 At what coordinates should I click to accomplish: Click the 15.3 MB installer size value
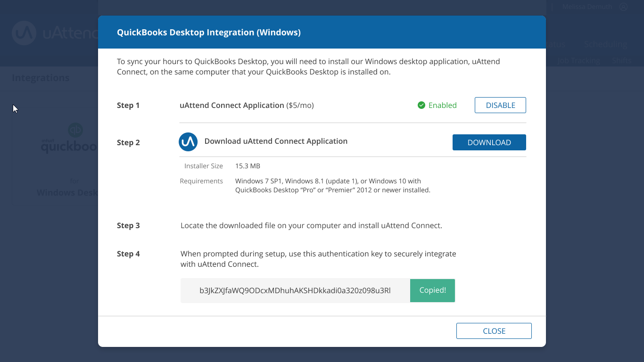pyautogui.click(x=248, y=166)
